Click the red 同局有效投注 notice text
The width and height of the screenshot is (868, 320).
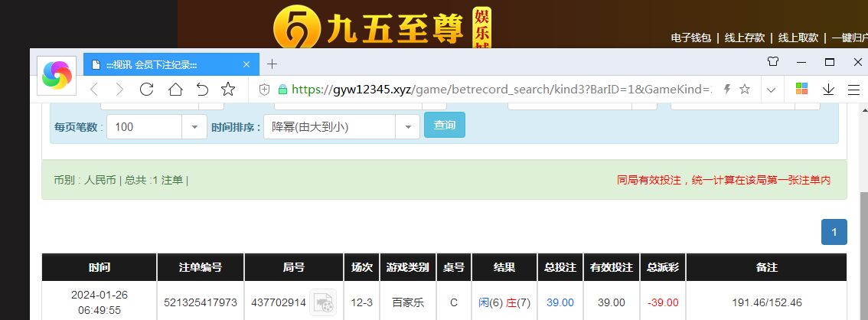(x=723, y=180)
